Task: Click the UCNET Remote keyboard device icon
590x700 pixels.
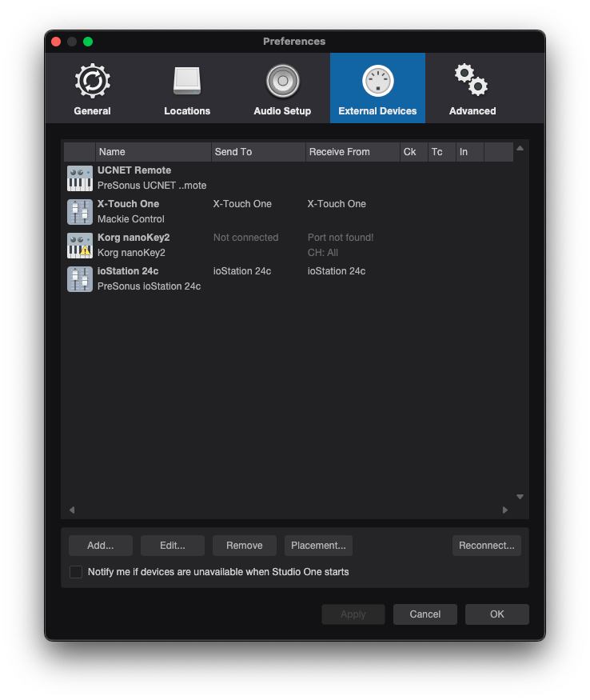Action: click(80, 178)
